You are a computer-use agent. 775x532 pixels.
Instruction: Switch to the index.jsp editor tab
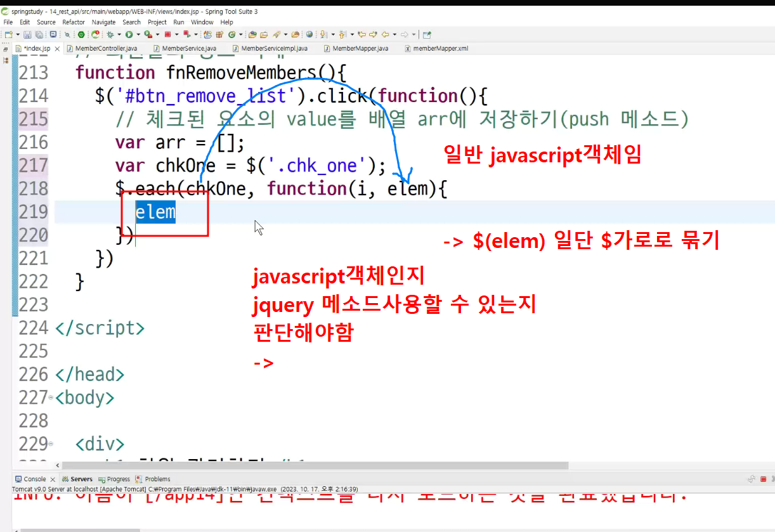tap(37, 48)
